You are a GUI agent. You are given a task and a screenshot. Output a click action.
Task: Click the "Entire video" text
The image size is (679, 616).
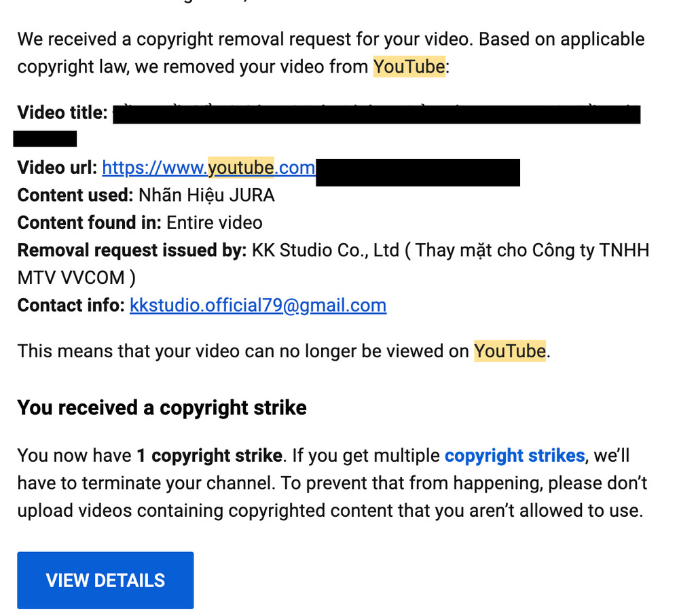pos(215,223)
